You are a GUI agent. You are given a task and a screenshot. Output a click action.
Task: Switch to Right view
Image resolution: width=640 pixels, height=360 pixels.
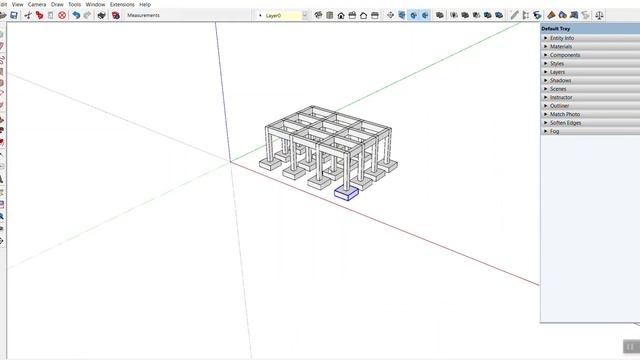click(x=352, y=16)
